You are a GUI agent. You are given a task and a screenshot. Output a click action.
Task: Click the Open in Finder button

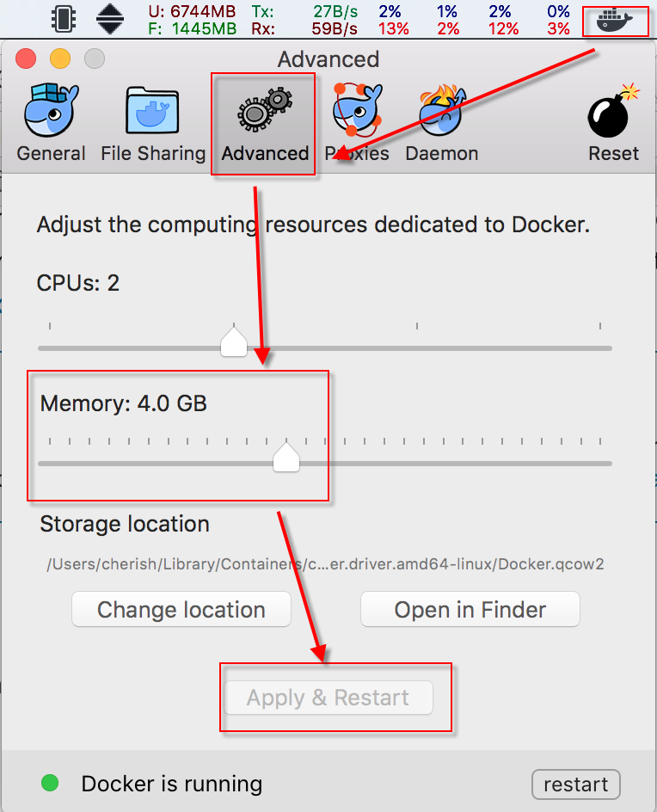470,610
